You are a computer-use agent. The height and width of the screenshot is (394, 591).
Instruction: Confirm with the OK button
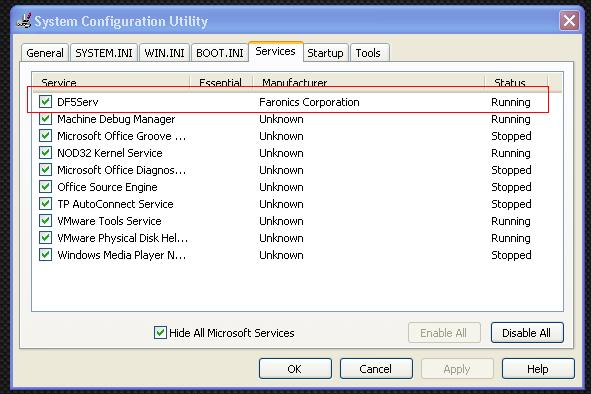295,368
